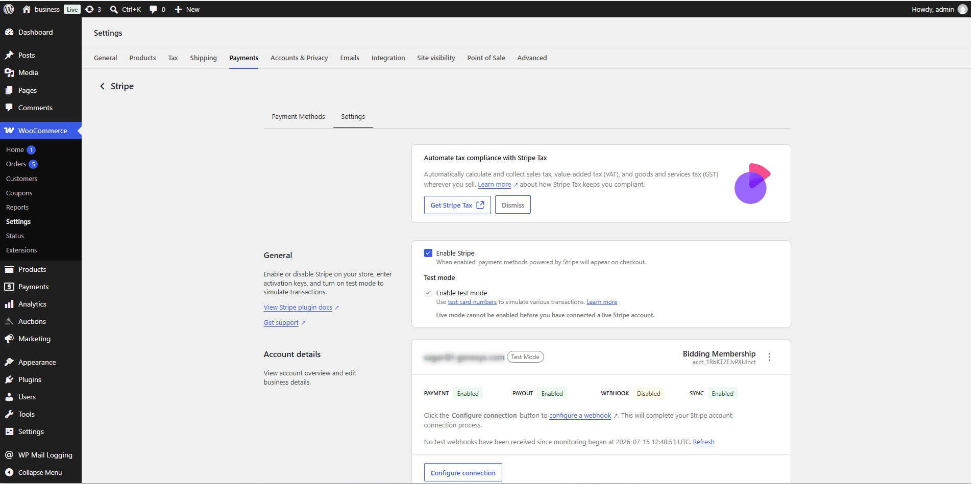Open WooCommerce Orders submenu item
The width and height of the screenshot is (980, 484).
[x=16, y=164]
